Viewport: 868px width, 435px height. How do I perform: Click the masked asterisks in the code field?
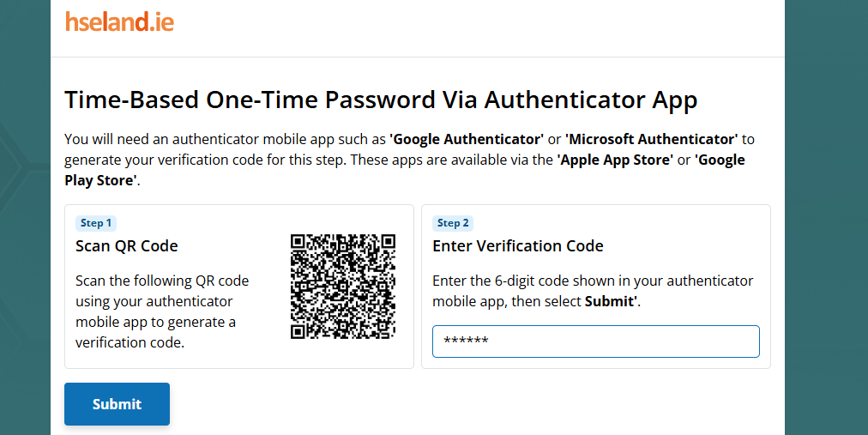tap(466, 341)
